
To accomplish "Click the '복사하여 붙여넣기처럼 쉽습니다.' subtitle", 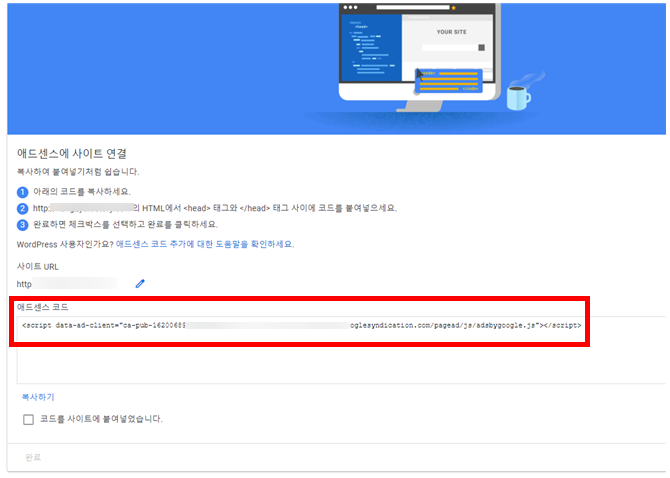I will 78,172.
